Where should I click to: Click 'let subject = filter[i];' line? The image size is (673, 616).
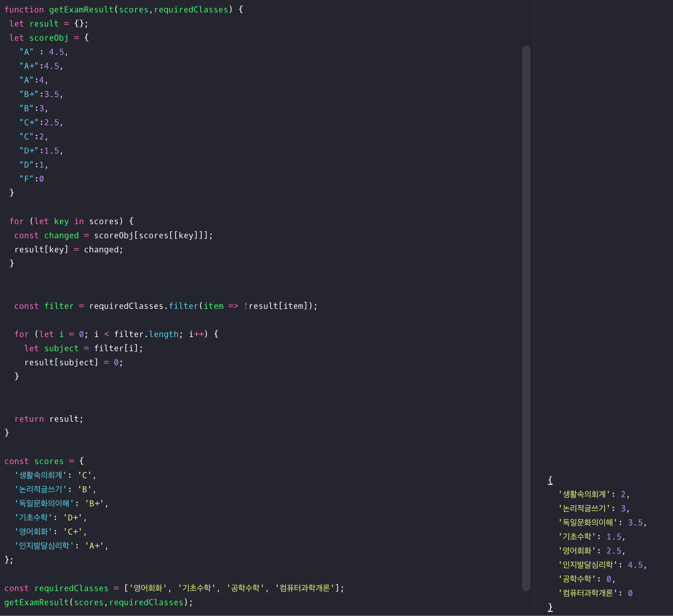tap(84, 348)
